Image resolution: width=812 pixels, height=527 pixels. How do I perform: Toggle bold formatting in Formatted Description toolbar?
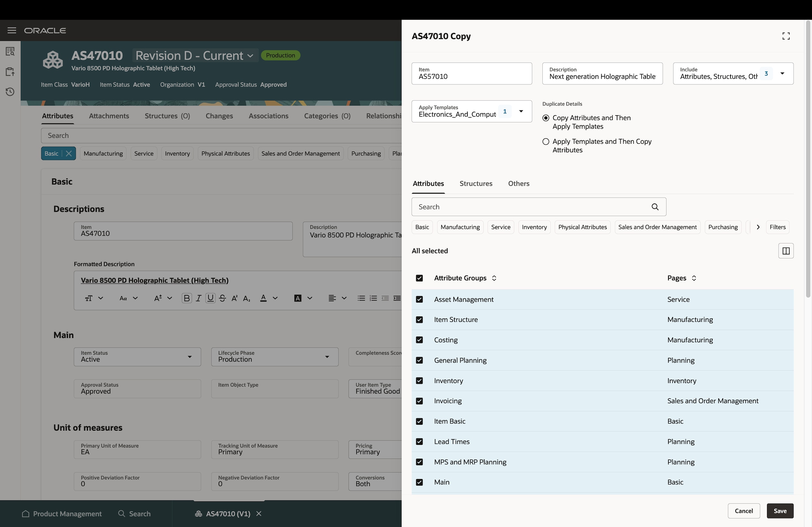pyautogui.click(x=187, y=298)
